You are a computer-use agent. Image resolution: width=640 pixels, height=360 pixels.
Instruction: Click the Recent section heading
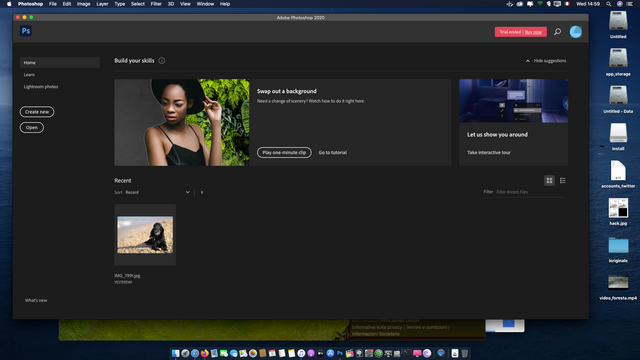click(123, 180)
